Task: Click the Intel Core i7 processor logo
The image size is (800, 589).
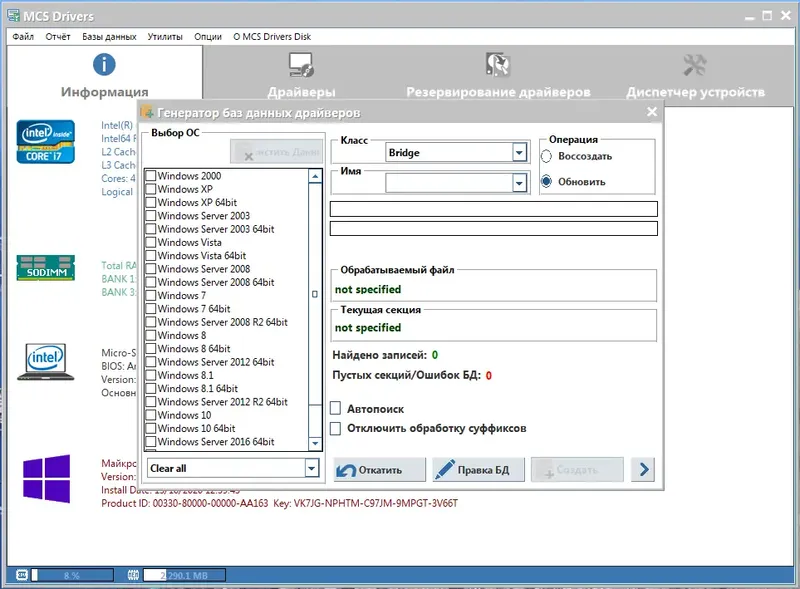Action: pos(45,142)
